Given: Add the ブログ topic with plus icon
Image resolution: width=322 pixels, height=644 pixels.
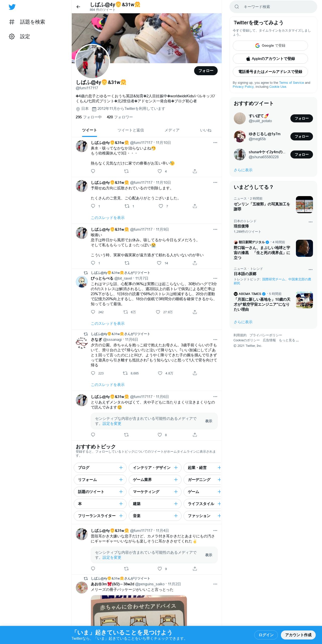Looking at the screenshot, I should click(x=121, y=468).
